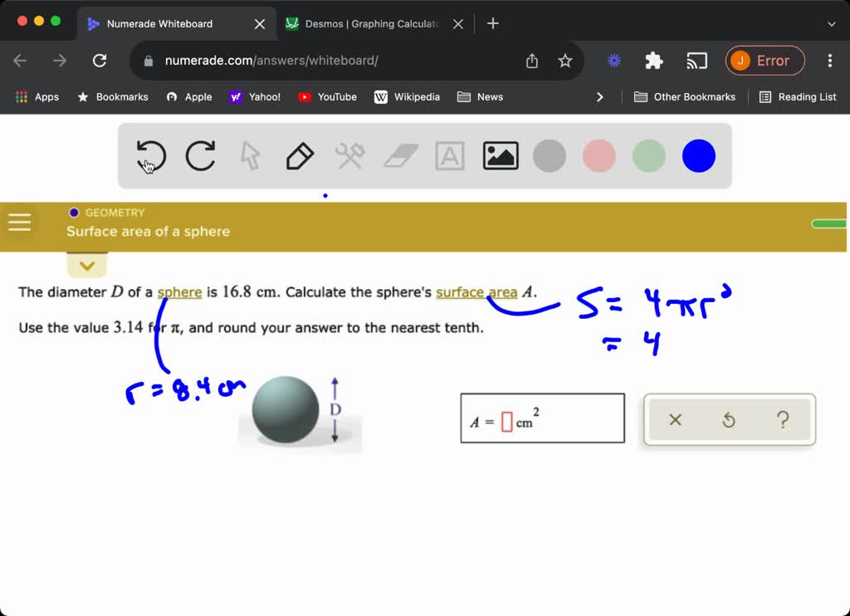Open the underlined 'sphere' link
This screenshot has width=850, height=616.
pos(180,292)
